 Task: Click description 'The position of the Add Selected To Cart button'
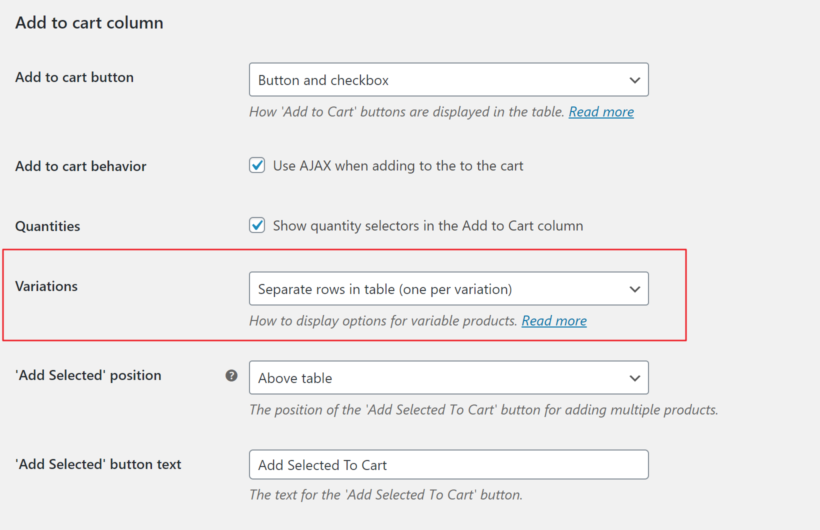pyautogui.click(x=484, y=410)
